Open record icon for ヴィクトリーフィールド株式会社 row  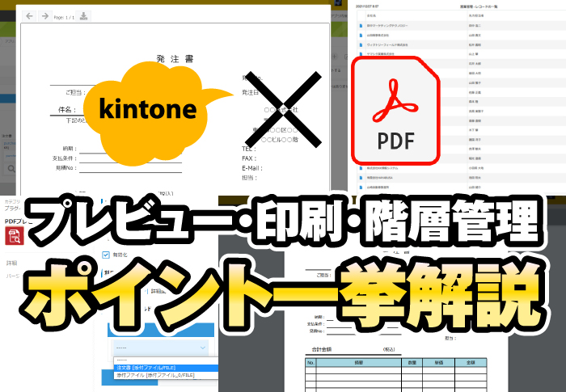361,44
